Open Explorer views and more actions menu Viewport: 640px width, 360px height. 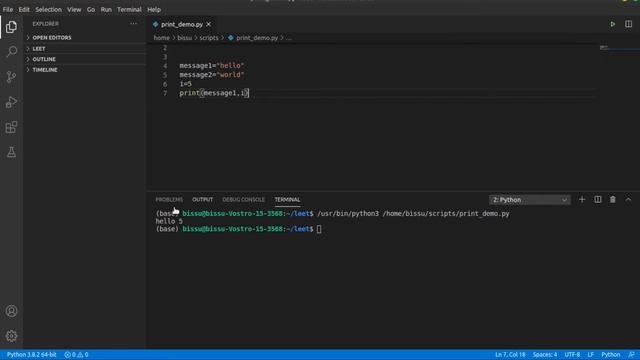[133, 24]
